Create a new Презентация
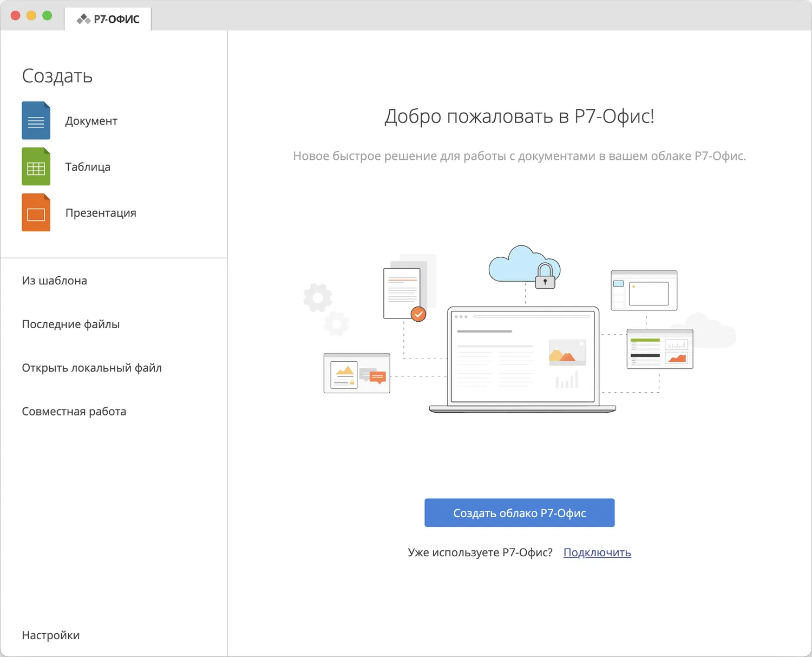The height and width of the screenshot is (657, 812). [101, 213]
